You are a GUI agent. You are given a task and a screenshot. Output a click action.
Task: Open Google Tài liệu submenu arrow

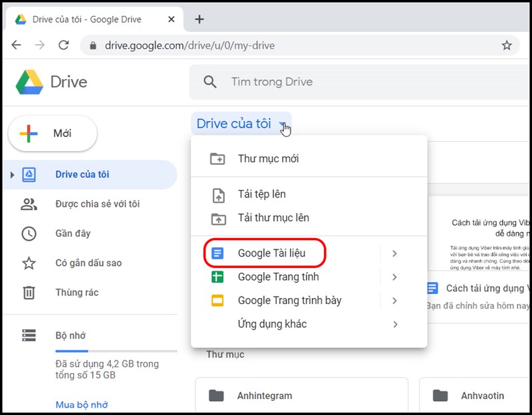(x=394, y=253)
